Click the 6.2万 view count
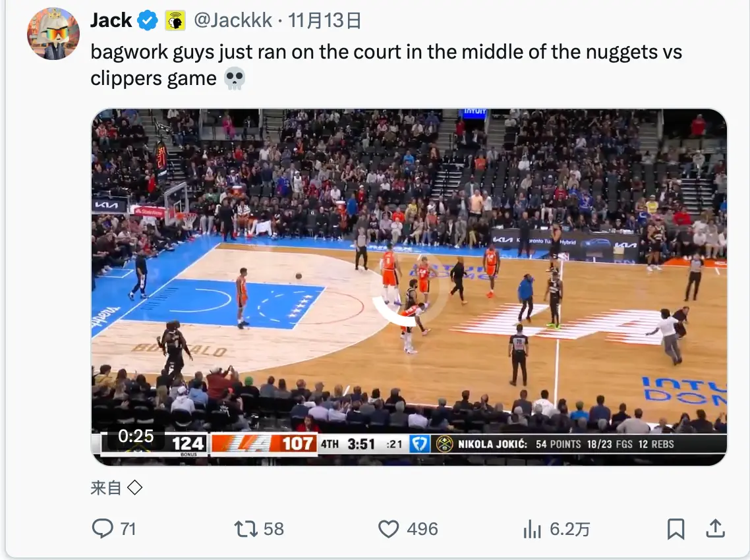This screenshot has height=560, width=750. click(569, 530)
